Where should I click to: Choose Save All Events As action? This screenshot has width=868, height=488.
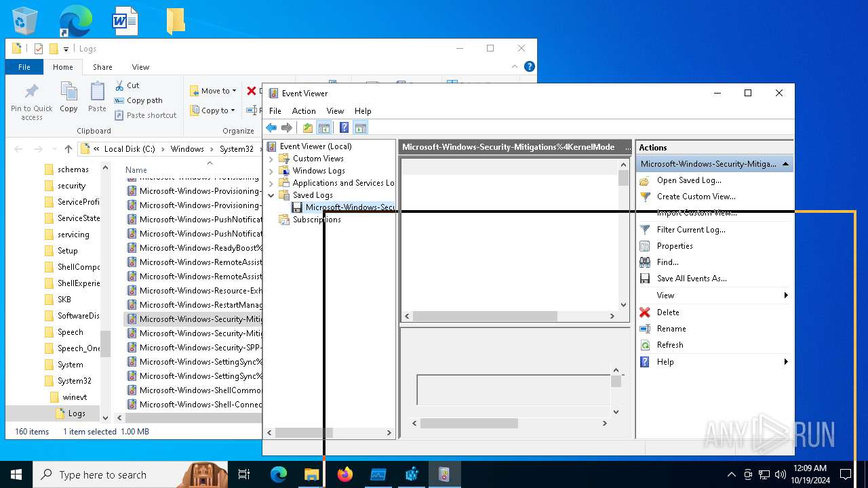[692, 279]
